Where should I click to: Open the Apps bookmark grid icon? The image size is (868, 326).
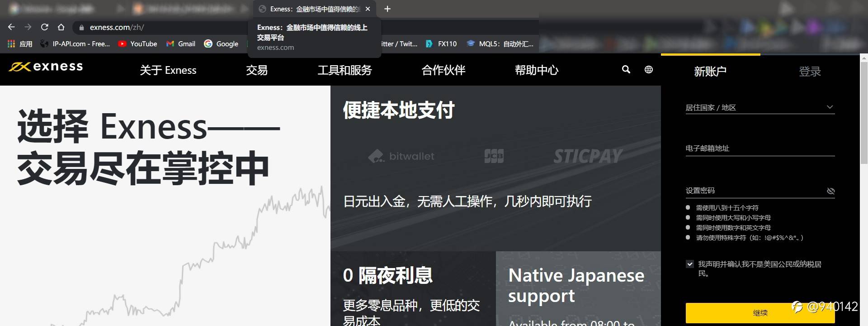pos(11,43)
